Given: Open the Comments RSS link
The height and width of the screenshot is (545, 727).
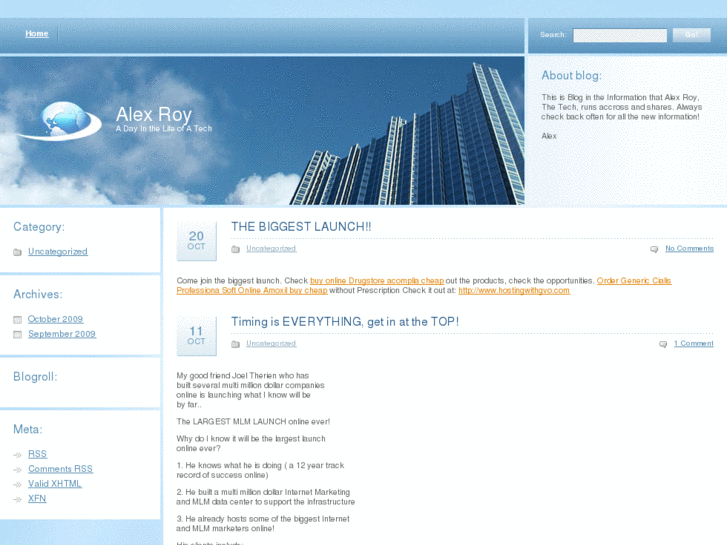Looking at the screenshot, I should [60, 469].
